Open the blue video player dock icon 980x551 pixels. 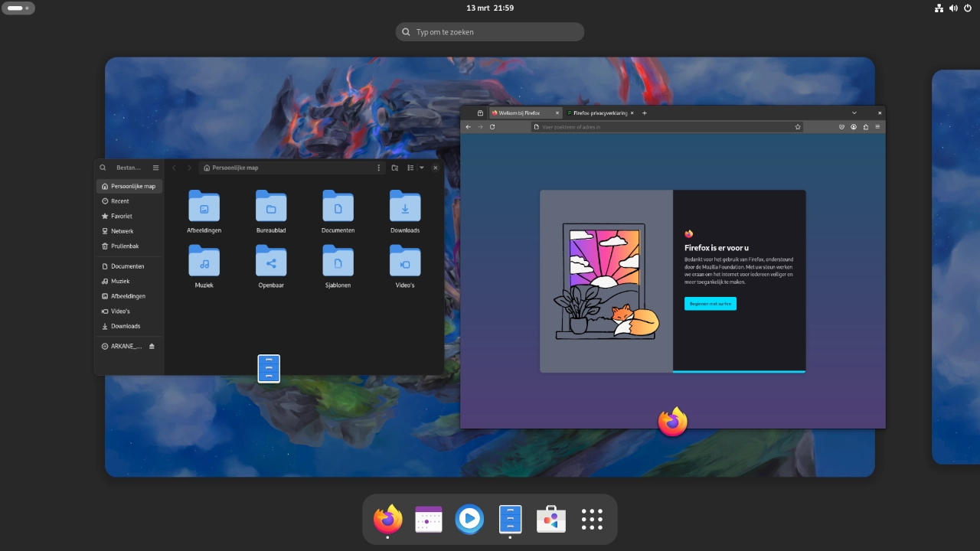469,520
